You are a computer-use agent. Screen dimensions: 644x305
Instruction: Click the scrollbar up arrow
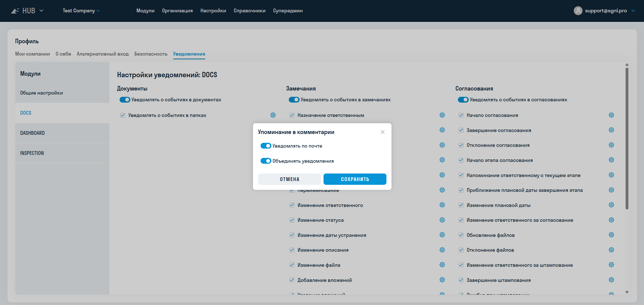(627, 65)
